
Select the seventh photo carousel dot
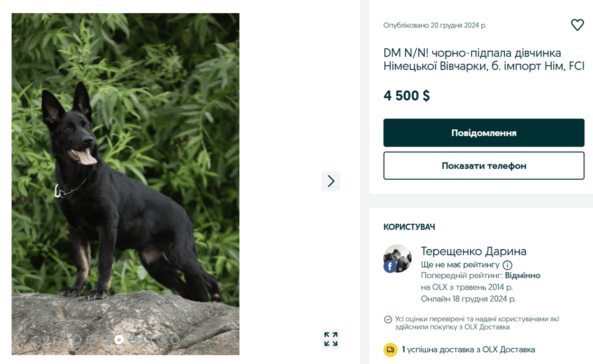click(161, 339)
